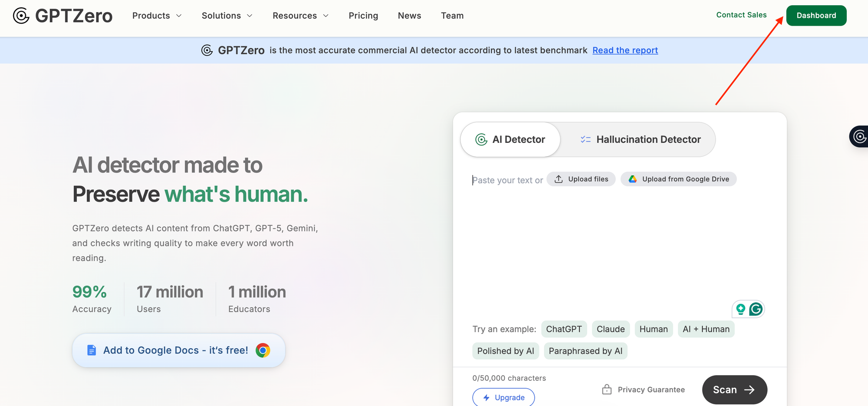The height and width of the screenshot is (406, 868).
Task: Try the Polished by AI example
Action: tap(506, 351)
